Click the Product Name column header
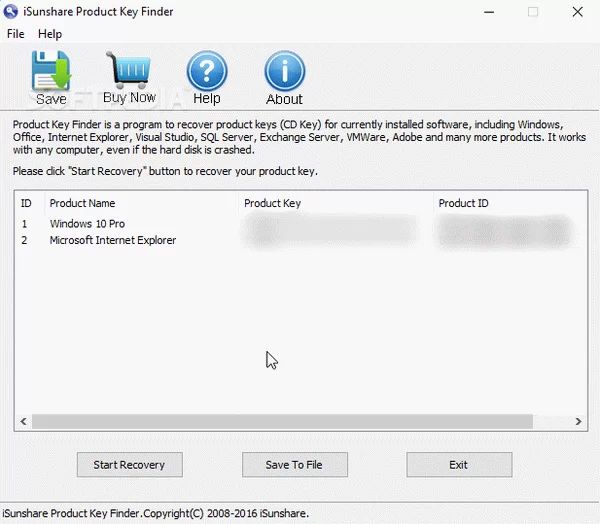The image size is (600, 524). tap(82, 203)
